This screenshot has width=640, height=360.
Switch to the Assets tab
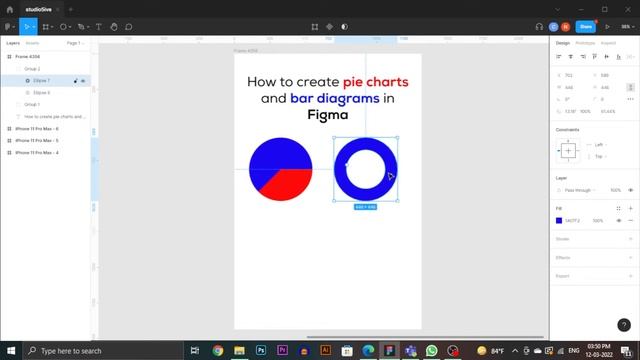pyautogui.click(x=32, y=43)
